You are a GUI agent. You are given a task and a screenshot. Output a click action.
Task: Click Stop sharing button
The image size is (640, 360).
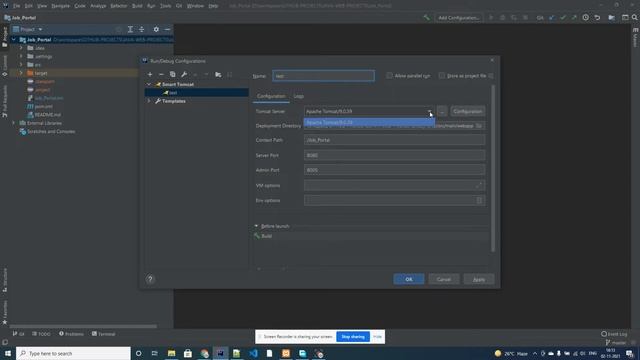click(x=353, y=337)
